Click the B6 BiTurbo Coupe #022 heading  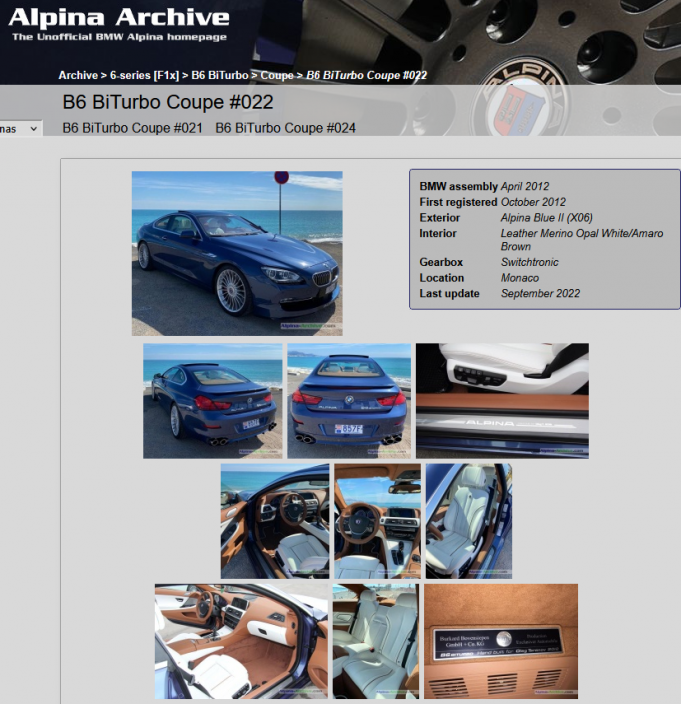pos(168,102)
